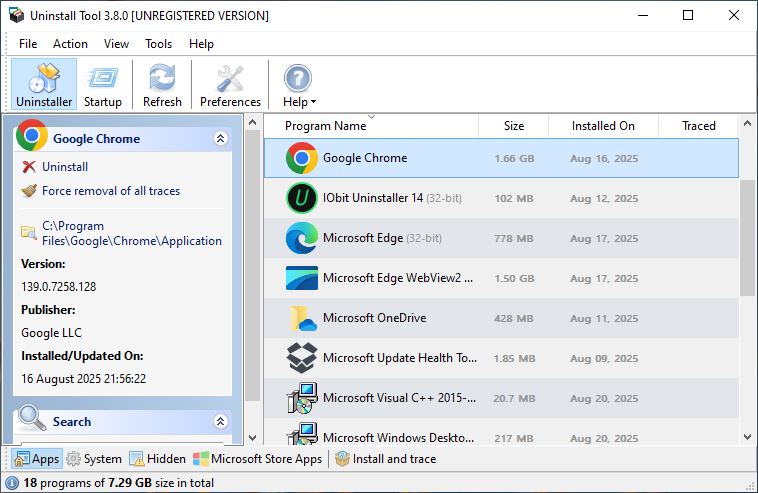Click the magnifier Search panel icon
Viewport: 758px width, 493px height.
click(31, 418)
